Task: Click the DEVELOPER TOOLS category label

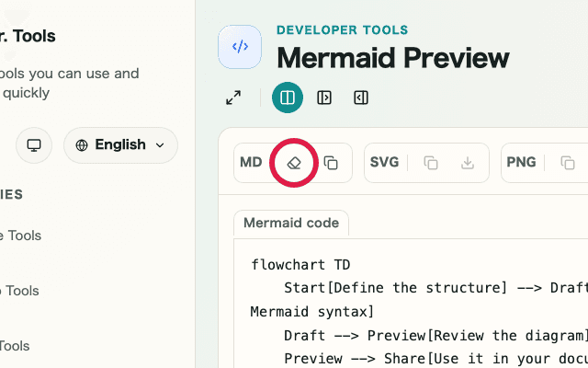Action: [x=343, y=30]
